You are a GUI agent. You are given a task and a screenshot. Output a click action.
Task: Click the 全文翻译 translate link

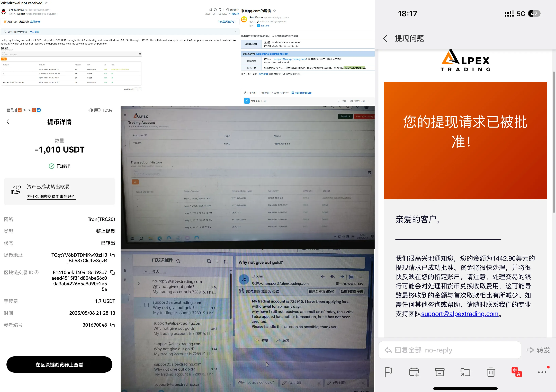tap(34, 32)
